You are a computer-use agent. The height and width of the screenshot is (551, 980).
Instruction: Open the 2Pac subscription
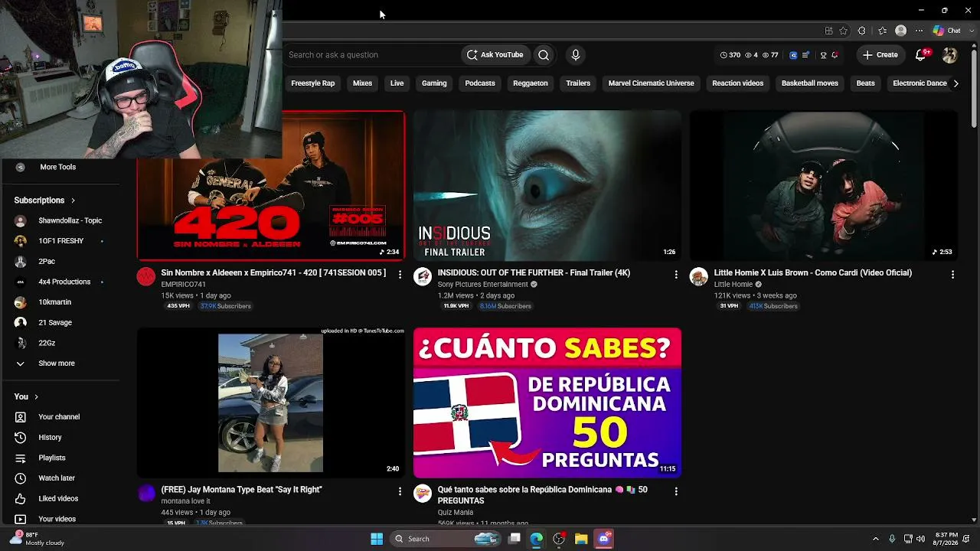(47, 262)
